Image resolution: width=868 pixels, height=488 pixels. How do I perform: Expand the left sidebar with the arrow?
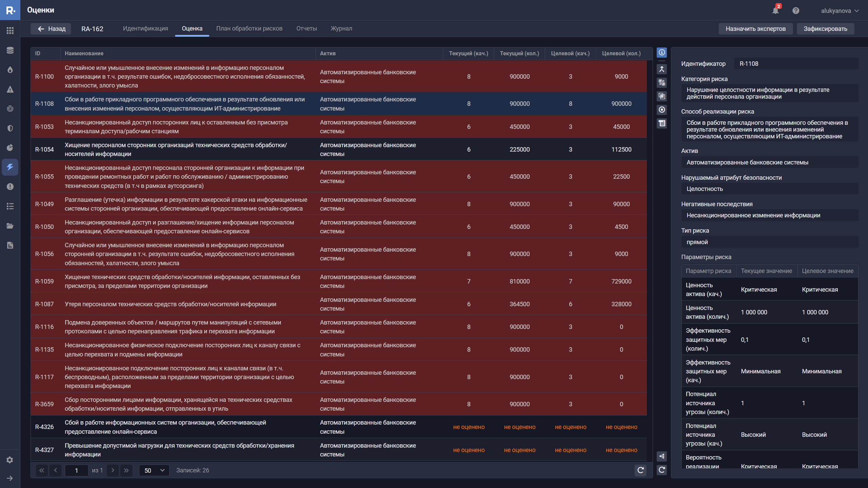[10, 478]
